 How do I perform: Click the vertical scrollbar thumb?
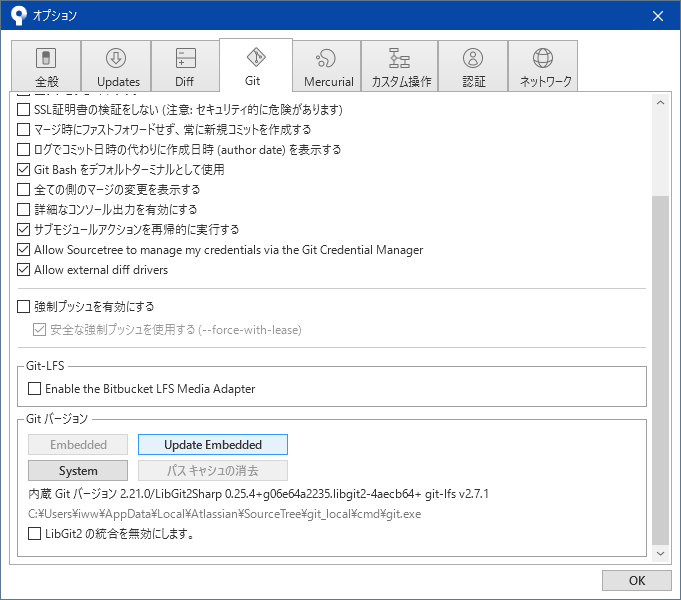coord(661,370)
